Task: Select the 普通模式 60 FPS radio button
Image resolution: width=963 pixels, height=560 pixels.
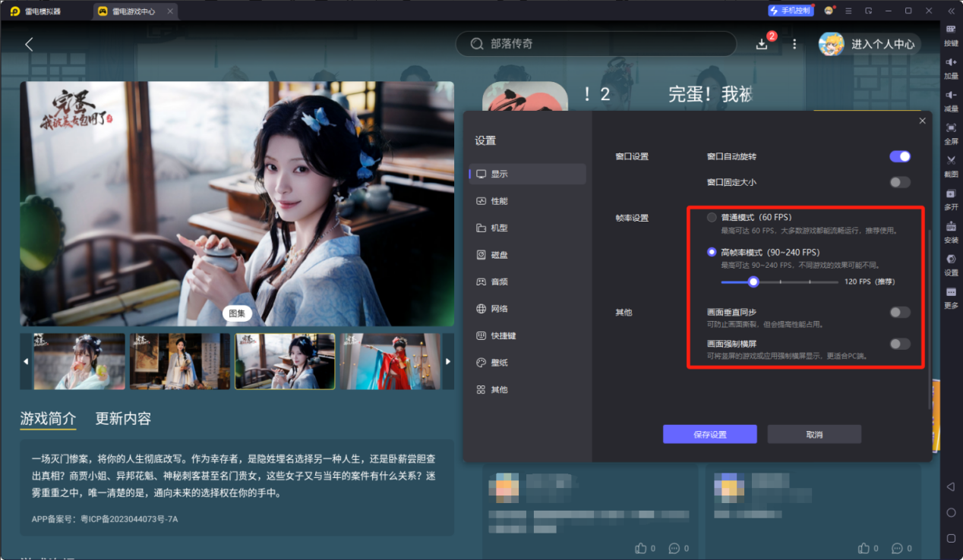Action: (x=711, y=216)
